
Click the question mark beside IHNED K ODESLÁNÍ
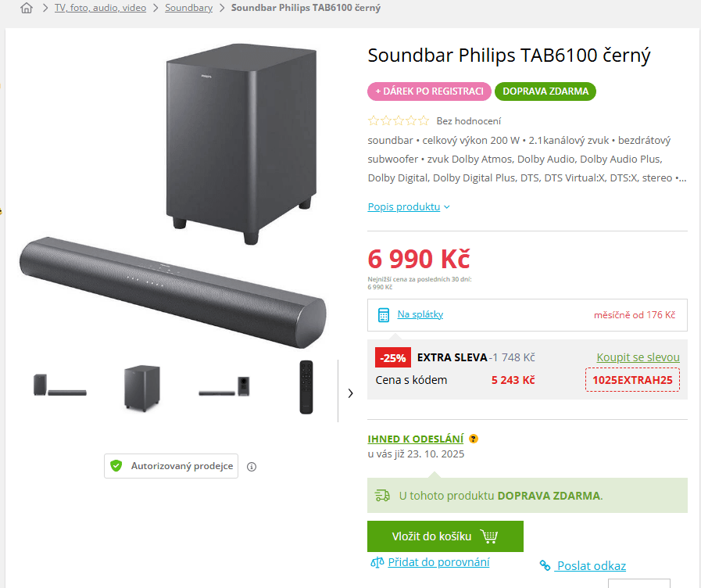(x=473, y=439)
